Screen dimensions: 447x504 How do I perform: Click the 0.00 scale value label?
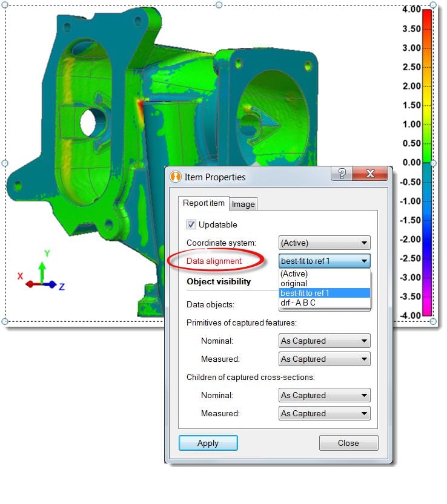412,163
